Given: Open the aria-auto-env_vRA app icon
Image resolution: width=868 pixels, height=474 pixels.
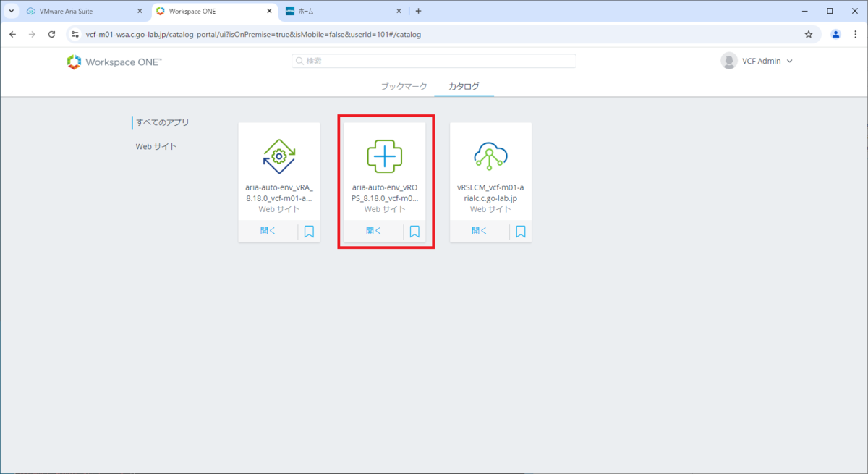Looking at the screenshot, I should [x=278, y=155].
